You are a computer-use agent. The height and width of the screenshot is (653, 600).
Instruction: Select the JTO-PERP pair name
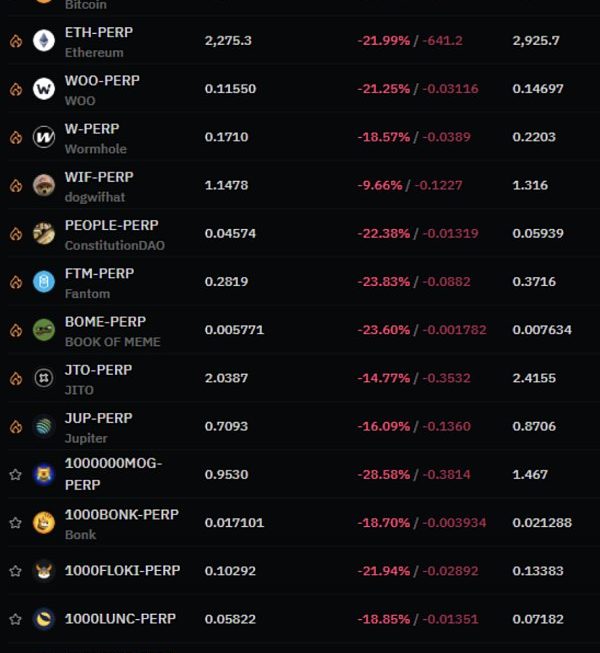pyautogui.click(x=99, y=370)
